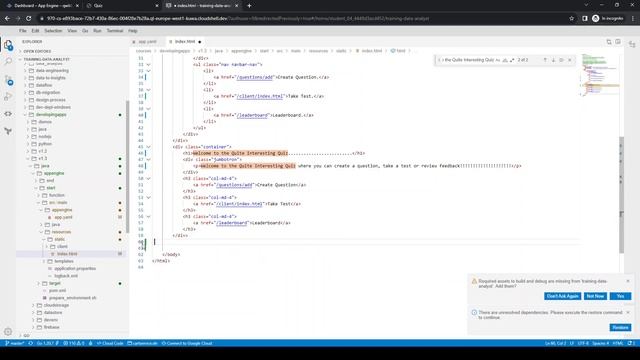Viewport: 640px width, 360px height.
Task: Click the browser address bar
Action: (x=302, y=18)
